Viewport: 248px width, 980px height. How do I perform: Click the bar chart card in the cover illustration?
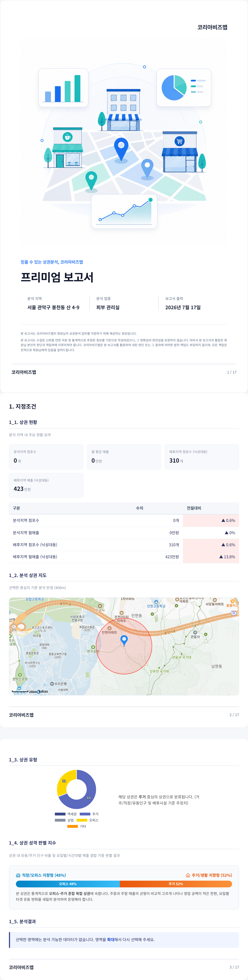[x=63, y=87]
